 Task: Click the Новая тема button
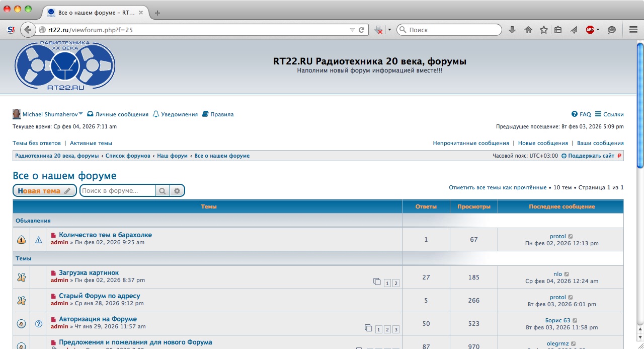(44, 191)
